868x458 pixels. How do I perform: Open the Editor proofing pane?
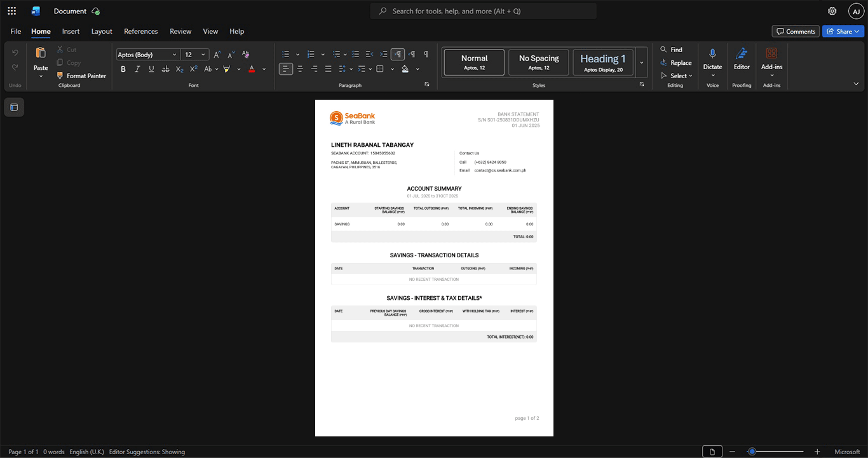(x=742, y=59)
